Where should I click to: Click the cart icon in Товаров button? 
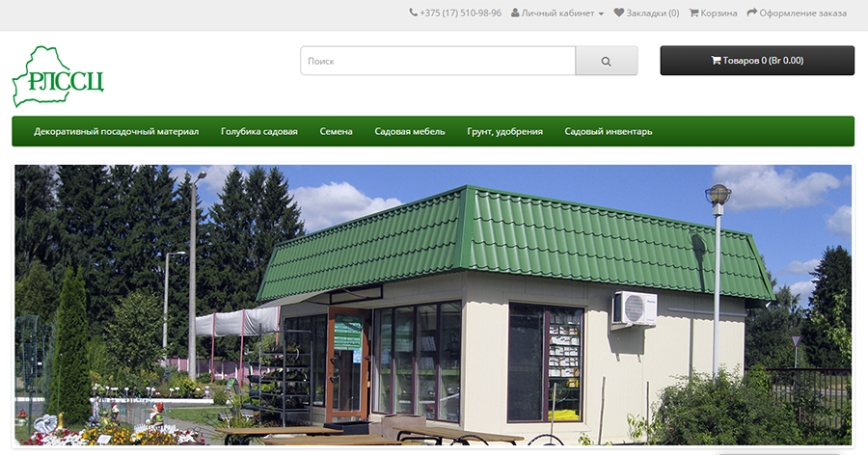pyautogui.click(x=716, y=61)
